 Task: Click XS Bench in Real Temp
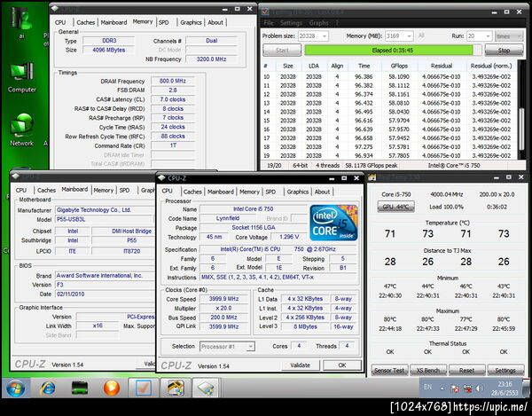(x=428, y=370)
